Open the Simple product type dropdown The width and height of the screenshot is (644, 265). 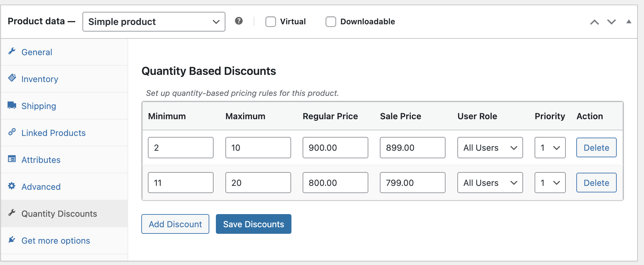pyautogui.click(x=154, y=22)
